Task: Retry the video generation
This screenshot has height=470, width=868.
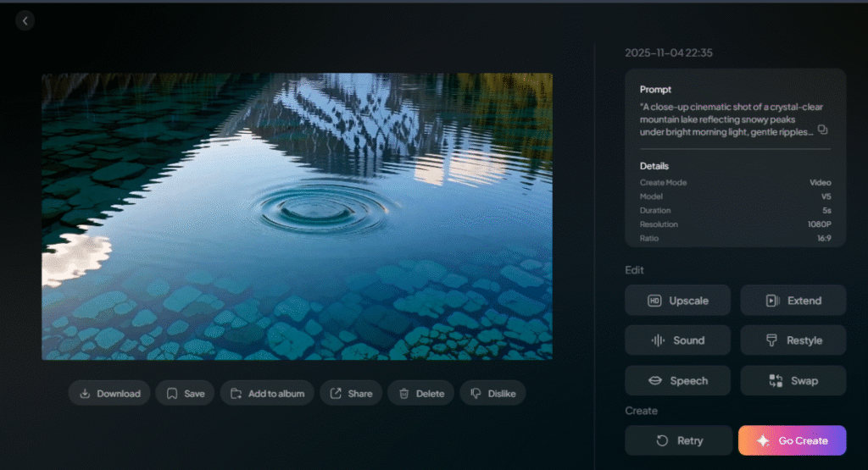Action: click(x=677, y=440)
